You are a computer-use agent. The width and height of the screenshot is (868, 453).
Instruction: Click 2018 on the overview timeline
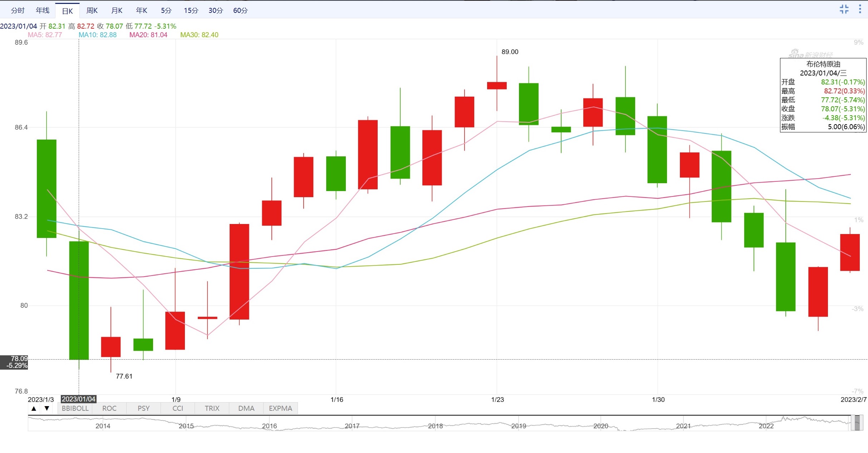(435, 426)
